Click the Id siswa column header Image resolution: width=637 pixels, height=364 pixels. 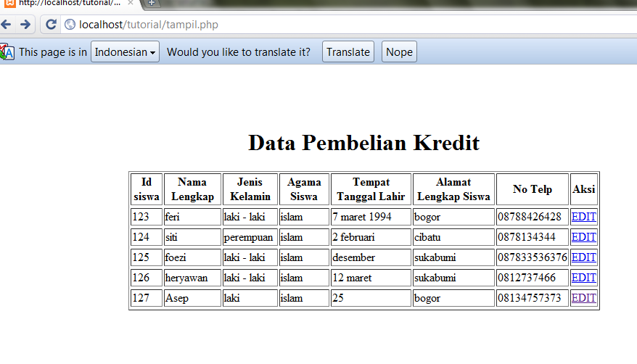147,189
